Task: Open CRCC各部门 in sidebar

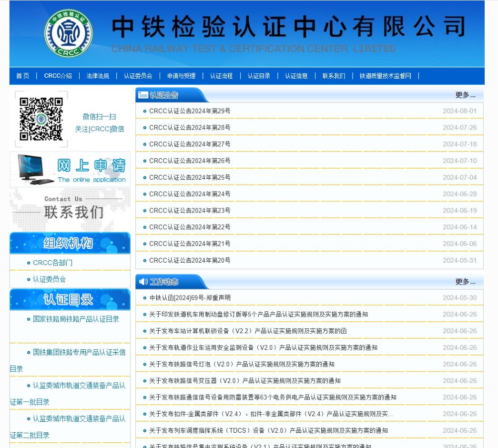Action: pos(52,263)
